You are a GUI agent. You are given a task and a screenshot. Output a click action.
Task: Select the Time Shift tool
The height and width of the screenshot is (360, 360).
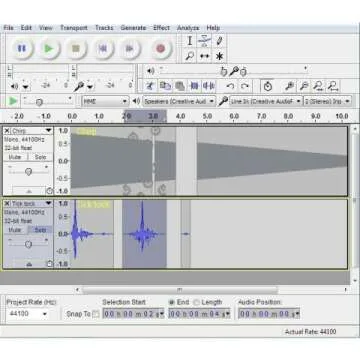pyautogui.click(x=204, y=56)
